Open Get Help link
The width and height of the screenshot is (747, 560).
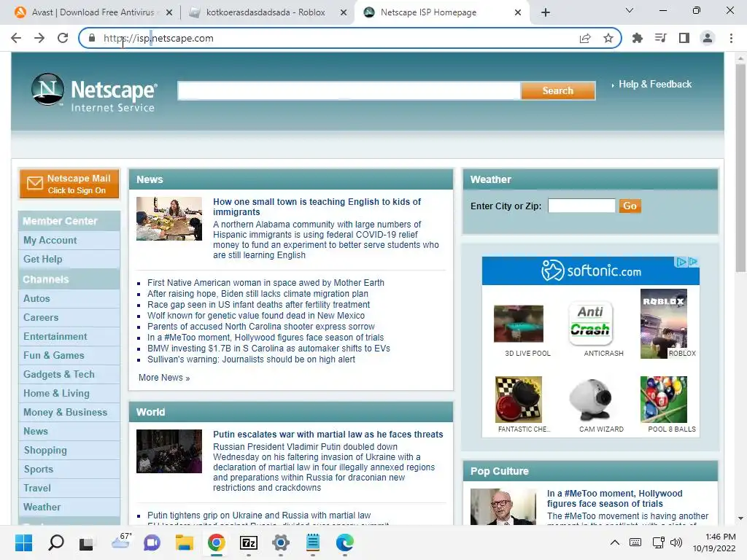click(x=43, y=260)
